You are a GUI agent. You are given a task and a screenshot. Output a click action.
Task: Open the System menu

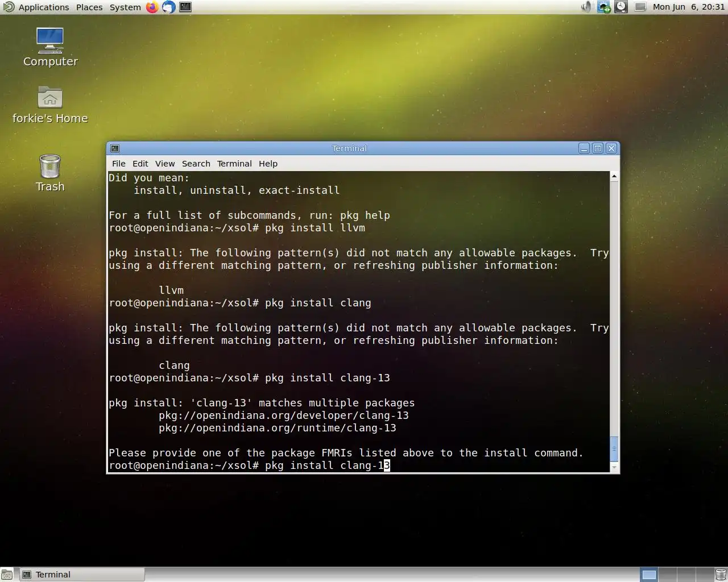click(125, 7)
